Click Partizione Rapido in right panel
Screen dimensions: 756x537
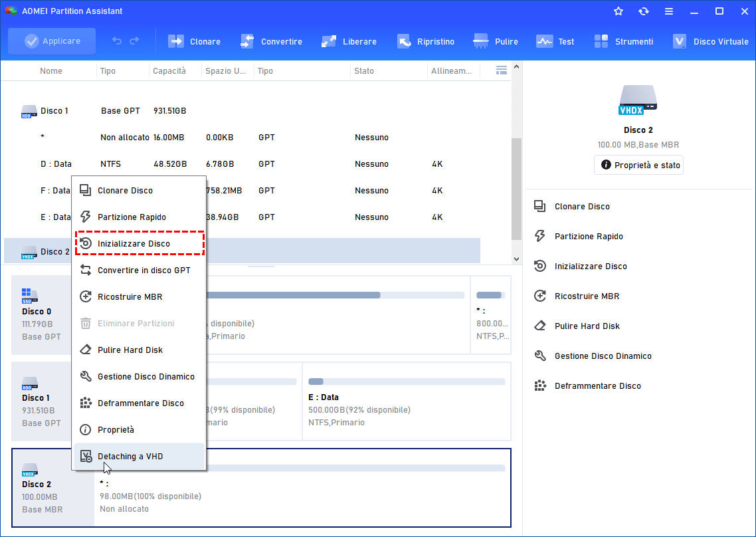[579, 237]
